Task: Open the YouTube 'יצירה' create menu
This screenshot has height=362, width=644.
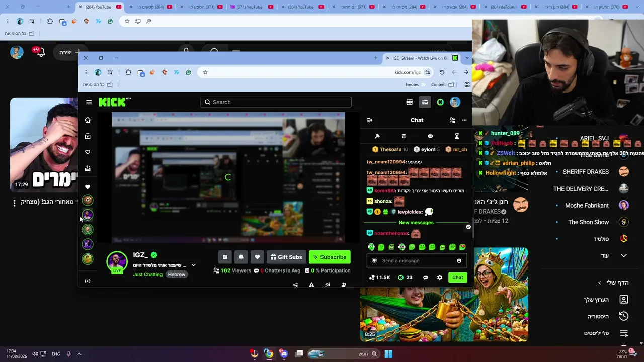Action: click(70, 52)
